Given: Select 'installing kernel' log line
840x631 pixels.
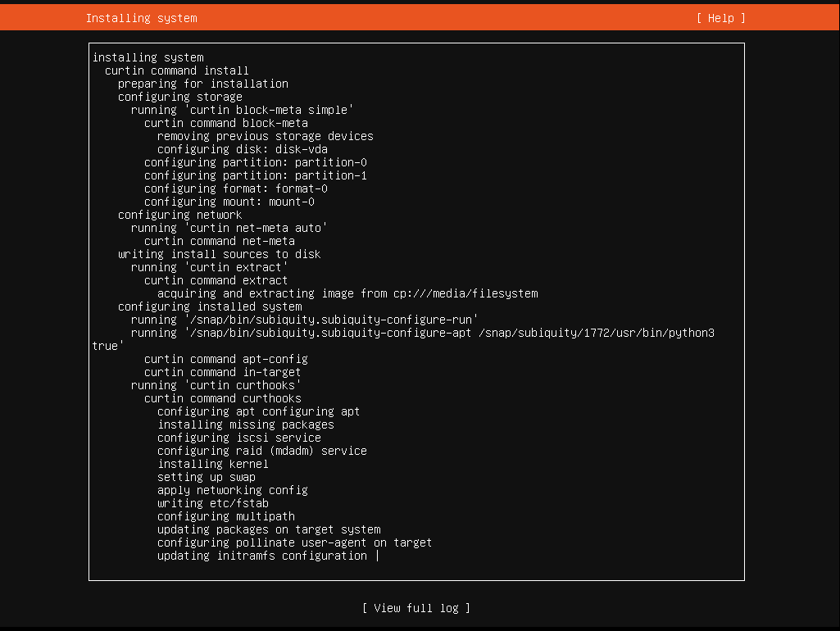Looking at the screenshot, I should [x=213, y=464].
